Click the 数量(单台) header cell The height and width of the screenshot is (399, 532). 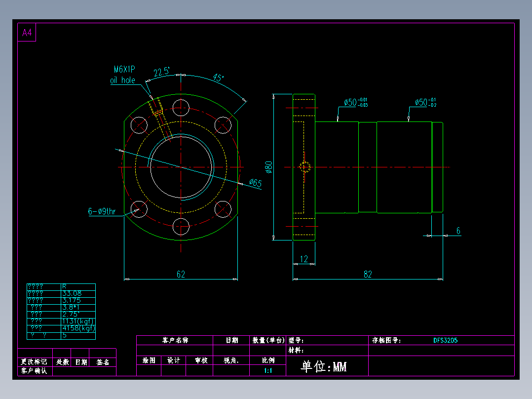coord(267,340)
